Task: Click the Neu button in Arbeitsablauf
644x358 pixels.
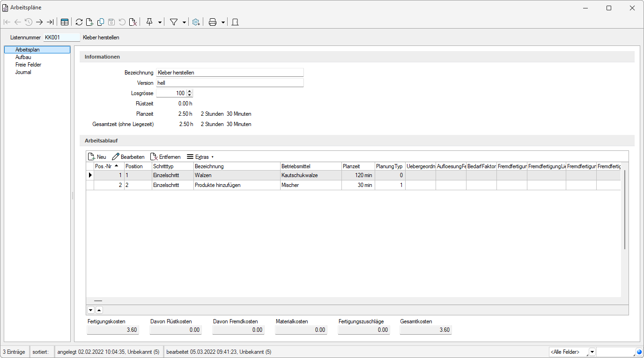Action: (97, 157)
